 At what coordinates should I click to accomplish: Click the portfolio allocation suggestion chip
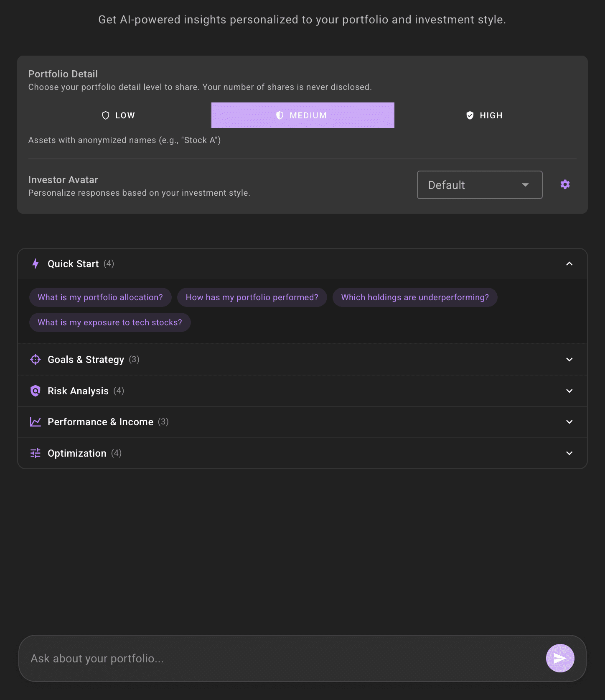100,297
